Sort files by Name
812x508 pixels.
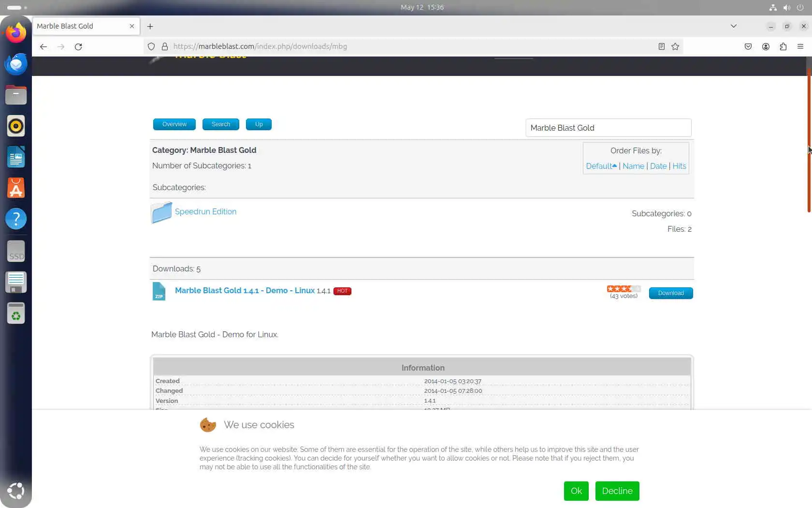[x=633, y=166]
